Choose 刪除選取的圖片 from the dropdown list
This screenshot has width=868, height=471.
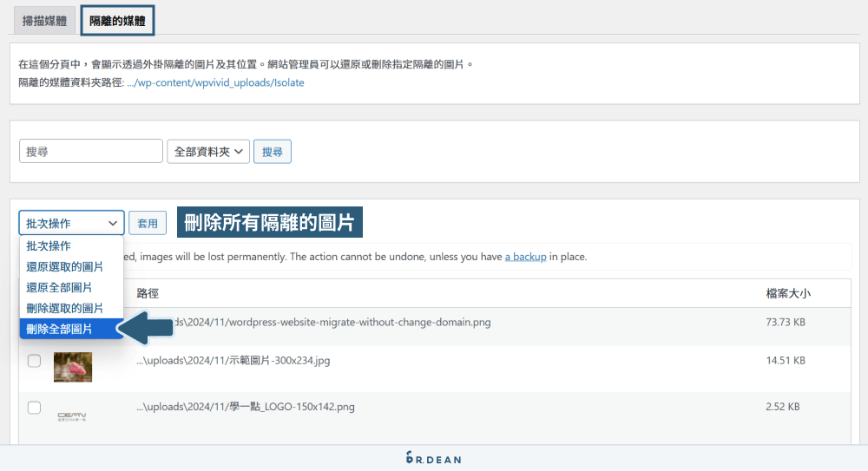[x=71, y=308]
